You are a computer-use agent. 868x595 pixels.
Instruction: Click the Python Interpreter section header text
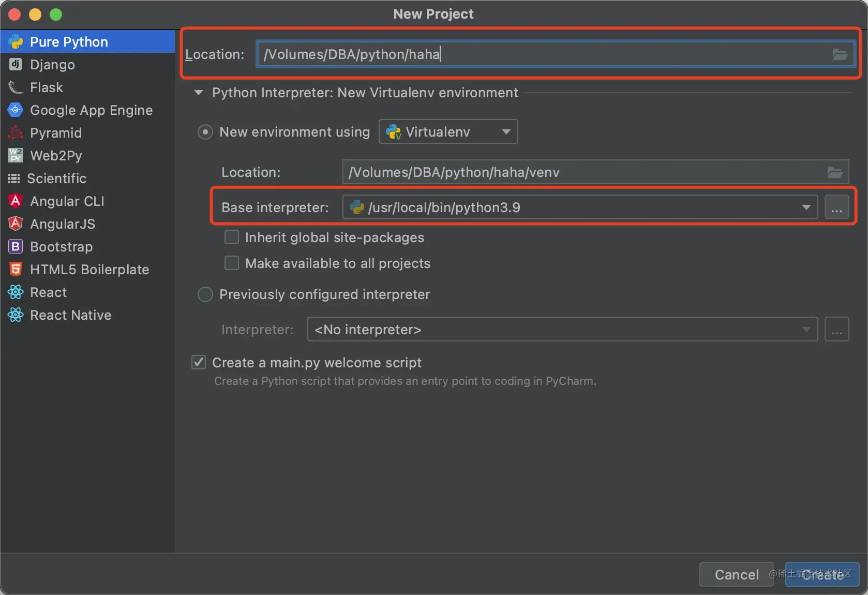(x=365, y=93)
